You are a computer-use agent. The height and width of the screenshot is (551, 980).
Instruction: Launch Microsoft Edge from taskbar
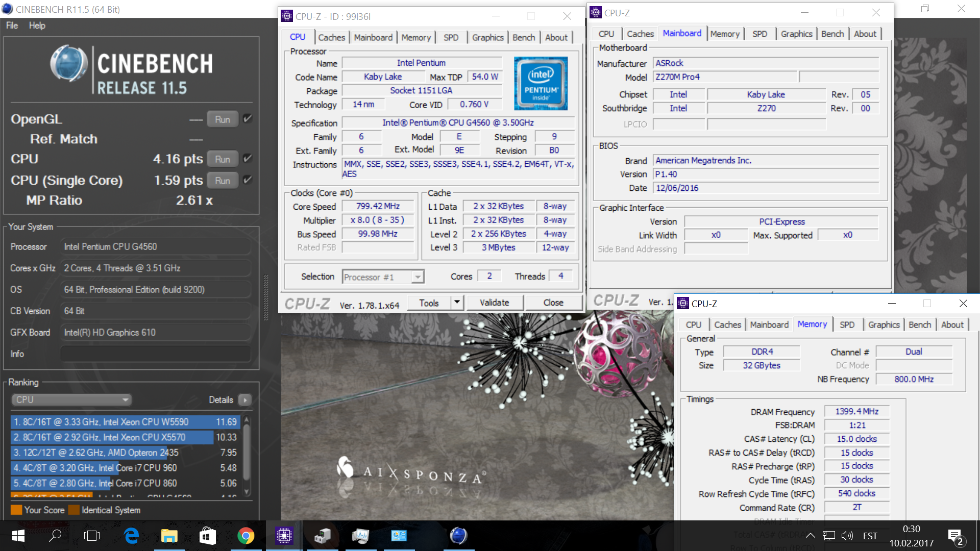[x=131, y=536]
